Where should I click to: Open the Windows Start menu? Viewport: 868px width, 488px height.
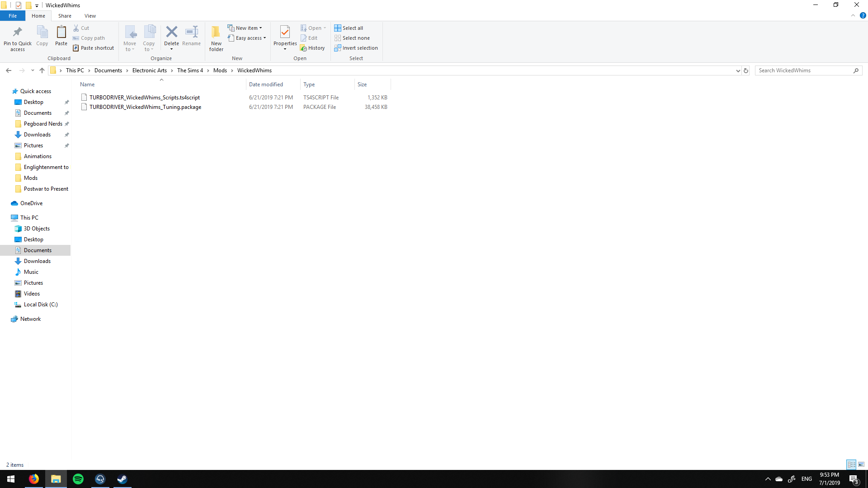(x=11, y=479)
